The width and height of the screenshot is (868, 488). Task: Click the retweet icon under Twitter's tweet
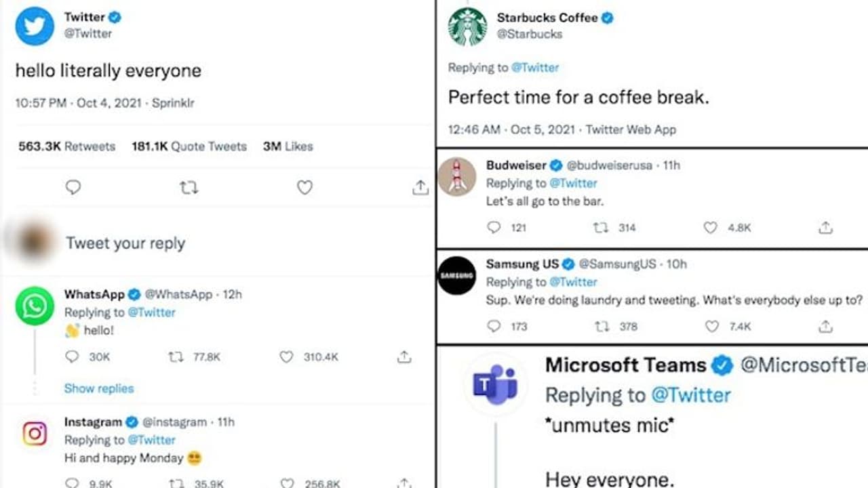189,187
